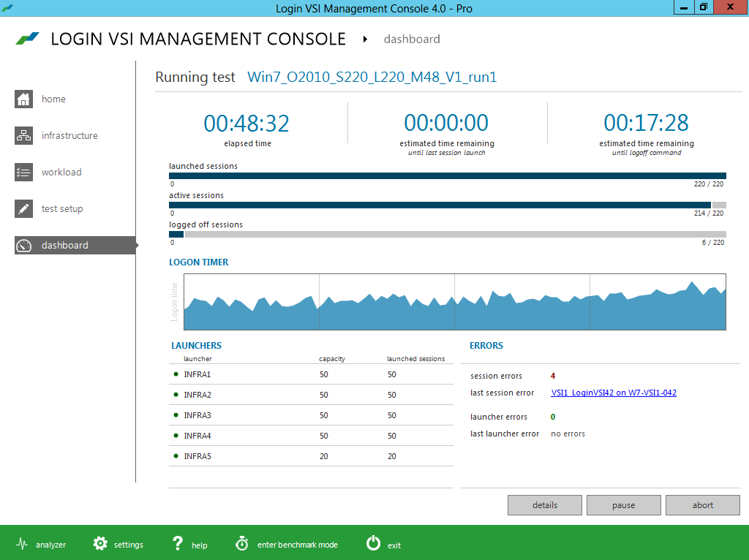The height and width of the screenshot is (560, 749).
Task: Pause the running test
Action: pos(624,505)
